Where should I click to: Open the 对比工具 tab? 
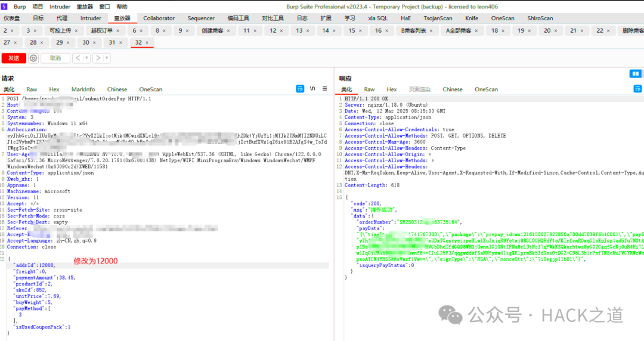tap(273, 18)
